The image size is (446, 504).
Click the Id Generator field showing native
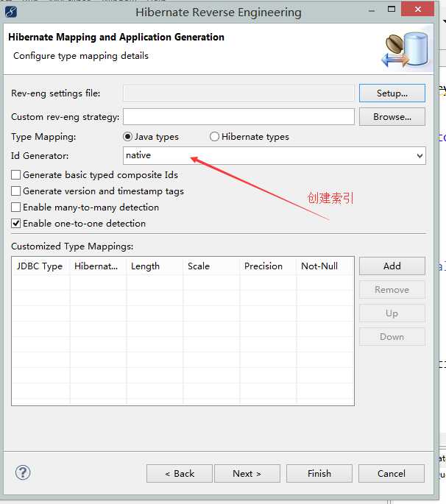[x=275, y=155]
